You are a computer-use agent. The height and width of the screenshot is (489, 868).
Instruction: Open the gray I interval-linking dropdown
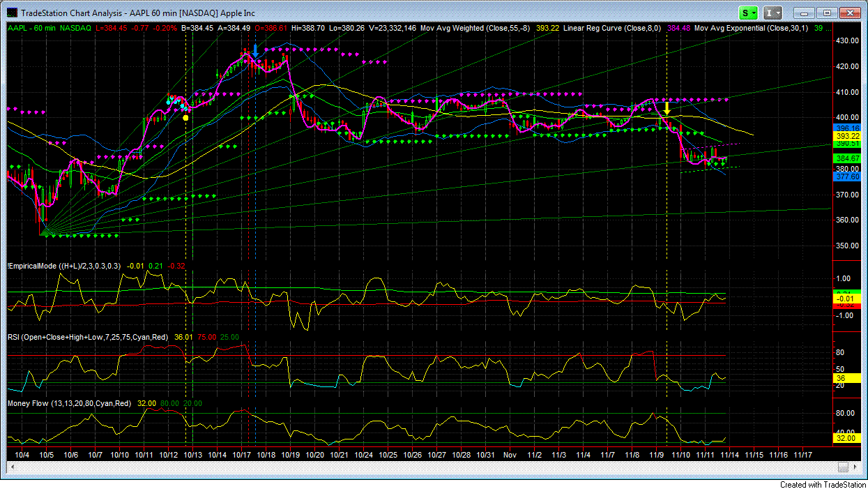[772, 13]
